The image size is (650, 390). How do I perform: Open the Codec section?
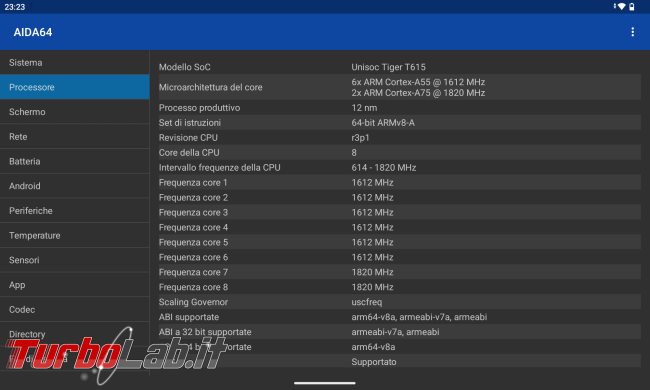tap(75, 309)
